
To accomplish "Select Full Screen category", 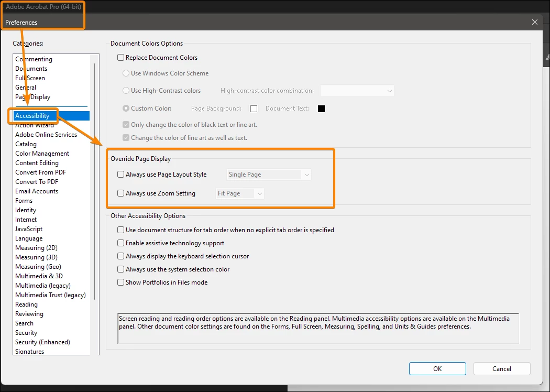I will pyautogui.click(x=30, y=78).
